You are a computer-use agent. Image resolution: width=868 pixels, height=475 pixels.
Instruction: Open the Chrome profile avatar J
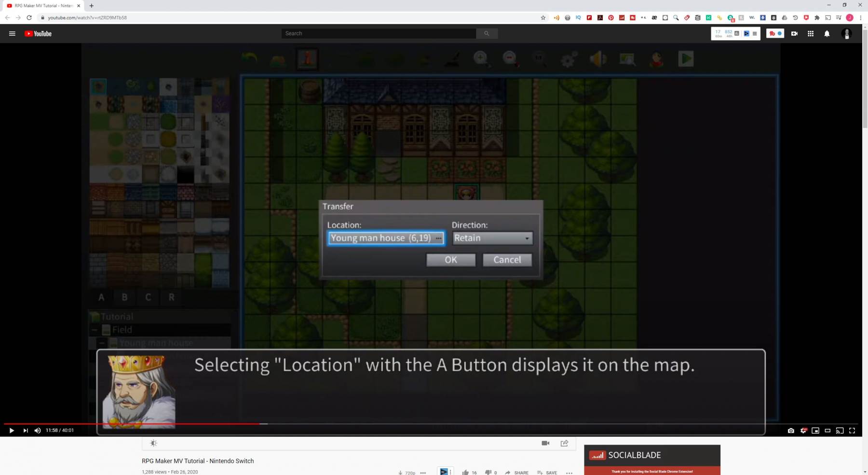click(850, 18)
